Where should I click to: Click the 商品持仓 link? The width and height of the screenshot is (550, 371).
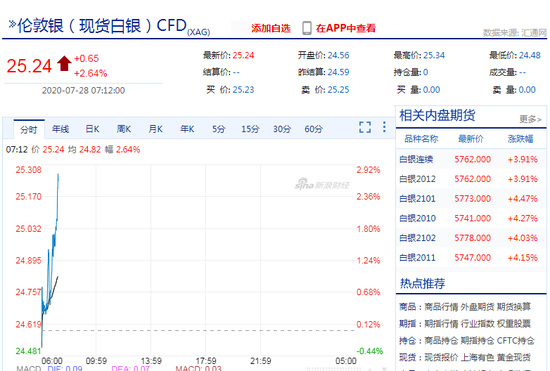pyautogui.click(x=441, y=340)
